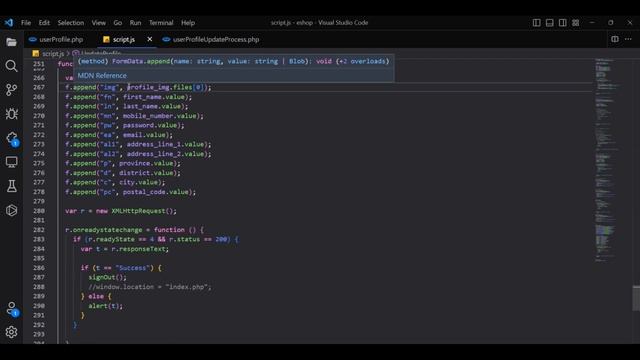Click 'district.value' on line 276
Screen dimensions: 640x360
pyautogui.click(x=146, y=173)
